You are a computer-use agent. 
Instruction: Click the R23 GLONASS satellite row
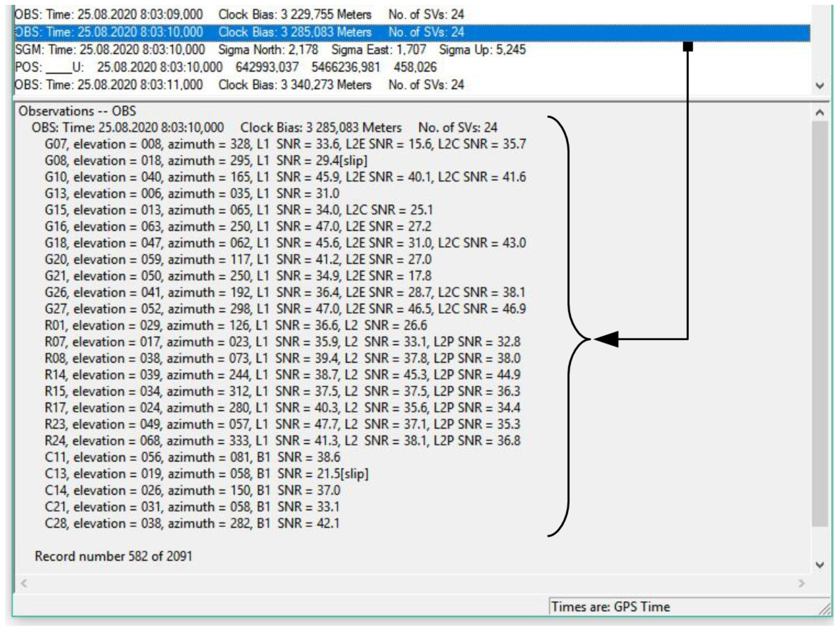283,424
